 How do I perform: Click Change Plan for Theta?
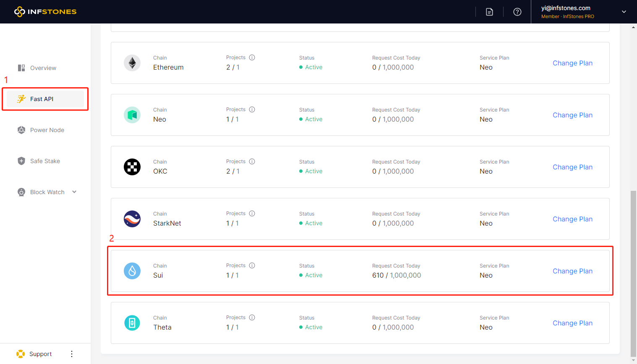(x=572, y=323)
